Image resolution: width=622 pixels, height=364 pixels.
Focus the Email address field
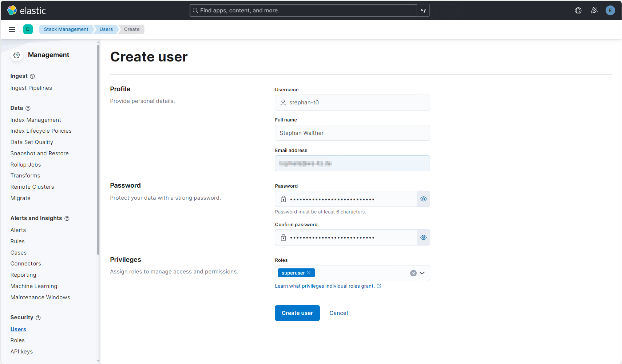(x=352, y=163)
